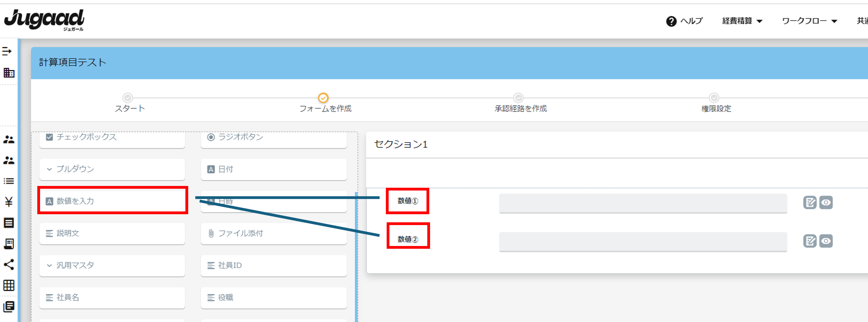
Task: Click the stacked library sidebar icon
Action: pyautogui.click(x=8, y=307)
